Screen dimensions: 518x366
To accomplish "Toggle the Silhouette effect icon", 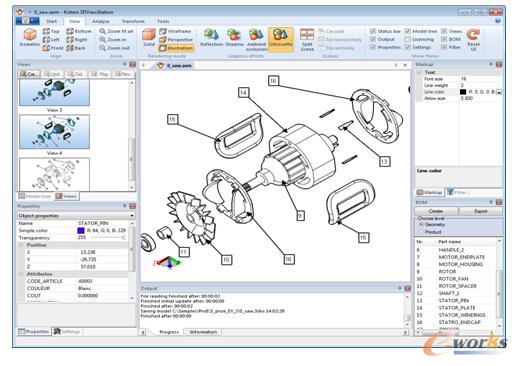I will [x=280, y=35].
